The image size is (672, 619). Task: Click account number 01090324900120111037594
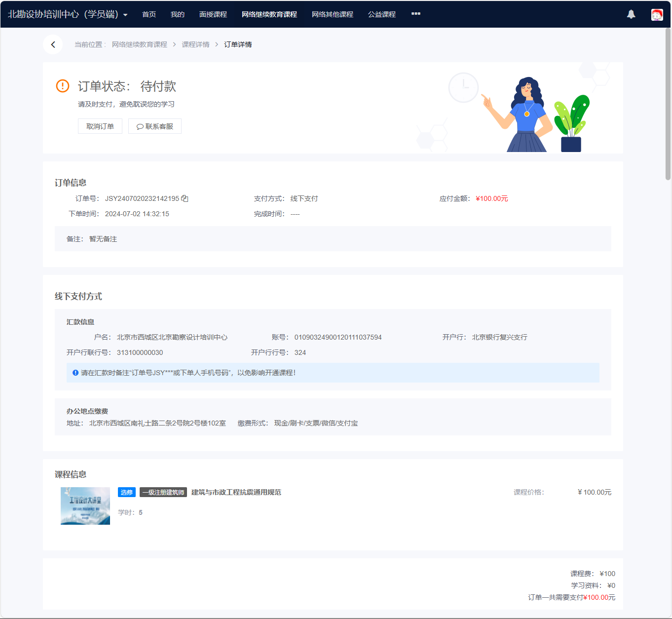point(338,337)
